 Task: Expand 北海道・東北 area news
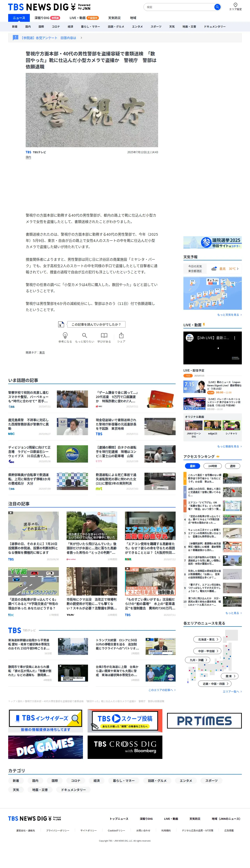coord(208,639)
